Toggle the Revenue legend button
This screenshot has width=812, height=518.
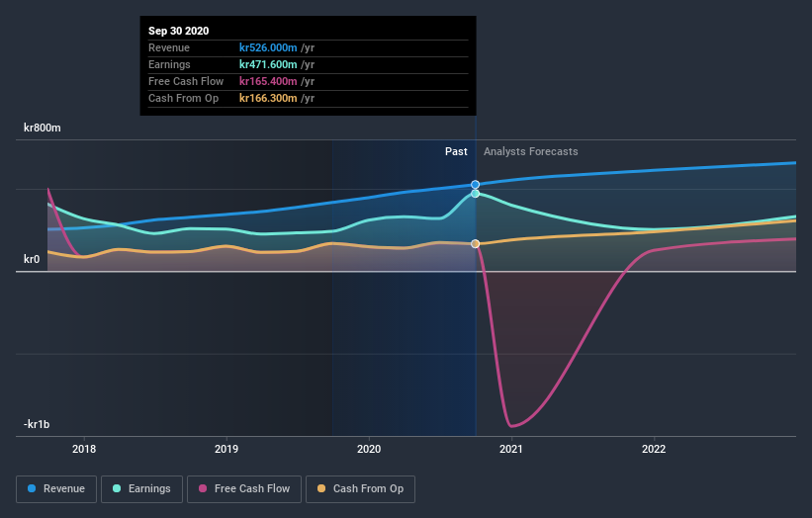pos(56,489)
